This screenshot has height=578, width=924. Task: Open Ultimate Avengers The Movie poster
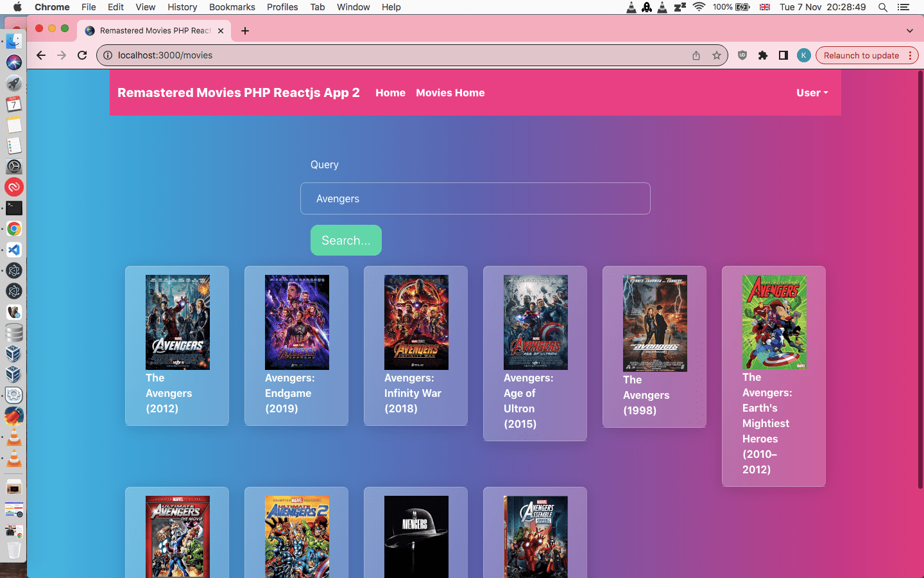click(178, 537)
